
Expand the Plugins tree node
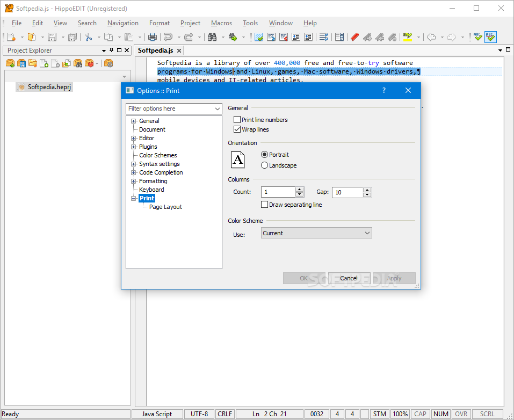pos(133,147)
